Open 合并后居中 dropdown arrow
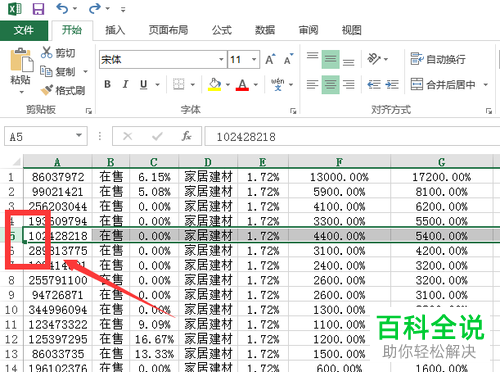This screenshot has height=372, width=500. point(486,85)
